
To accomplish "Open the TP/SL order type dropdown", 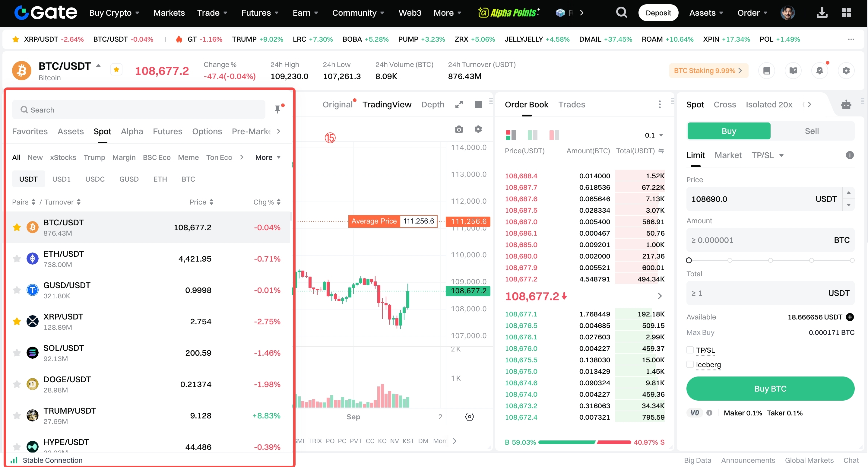I will pos(767,155).
